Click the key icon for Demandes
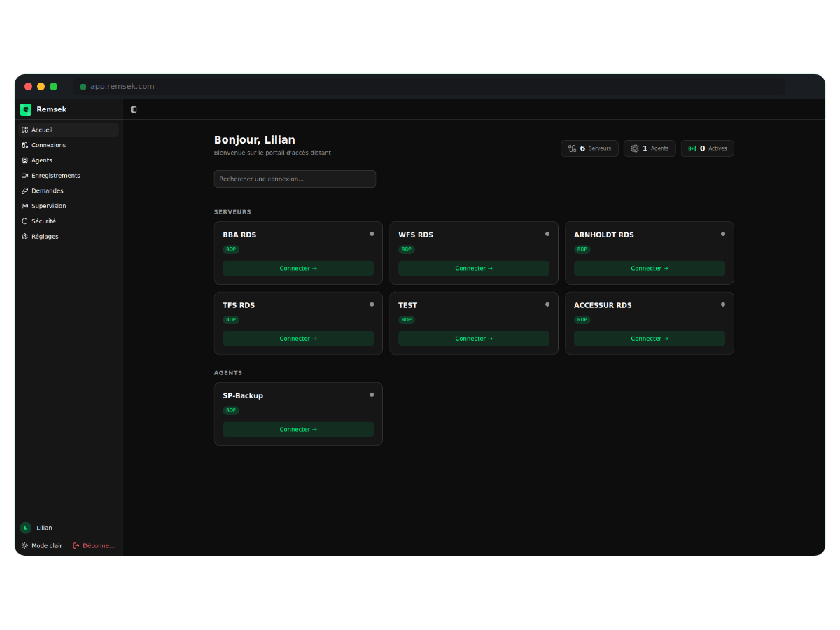 tap(25, 190)
